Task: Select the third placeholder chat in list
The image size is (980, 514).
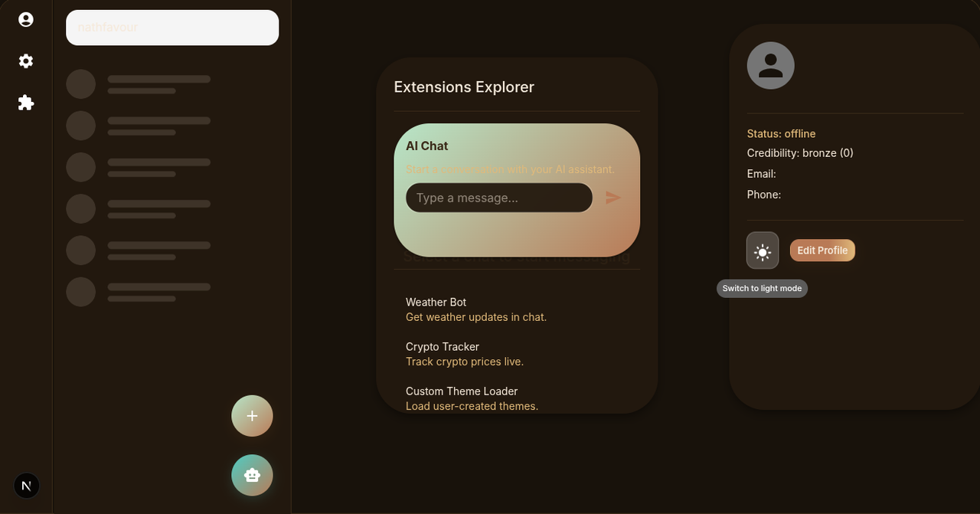Action: click(138, 167)
